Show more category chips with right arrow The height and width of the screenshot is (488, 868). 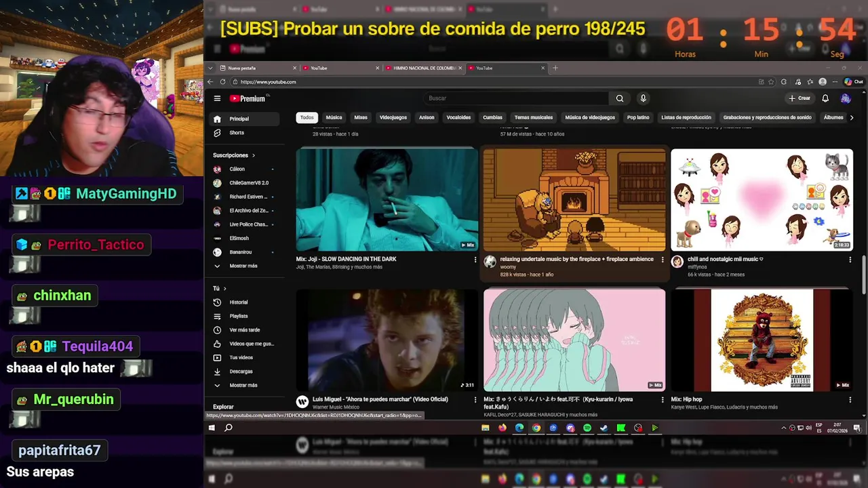tap(852, 117)
